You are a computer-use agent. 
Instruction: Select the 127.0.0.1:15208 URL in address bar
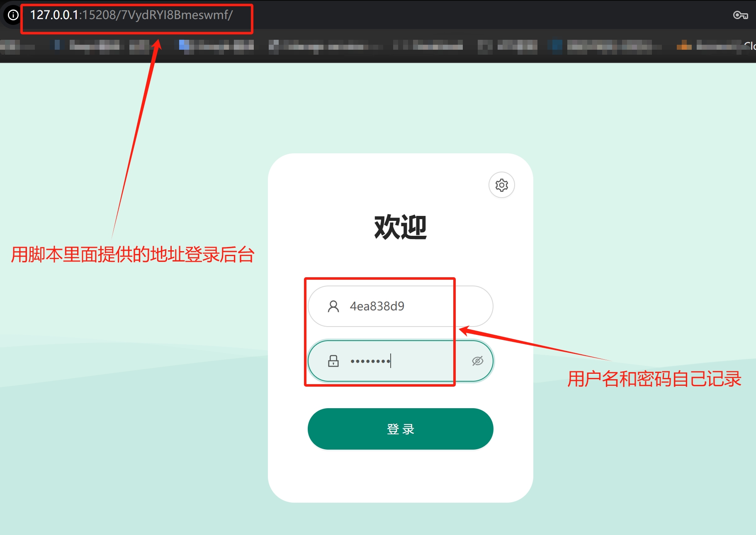131,15
